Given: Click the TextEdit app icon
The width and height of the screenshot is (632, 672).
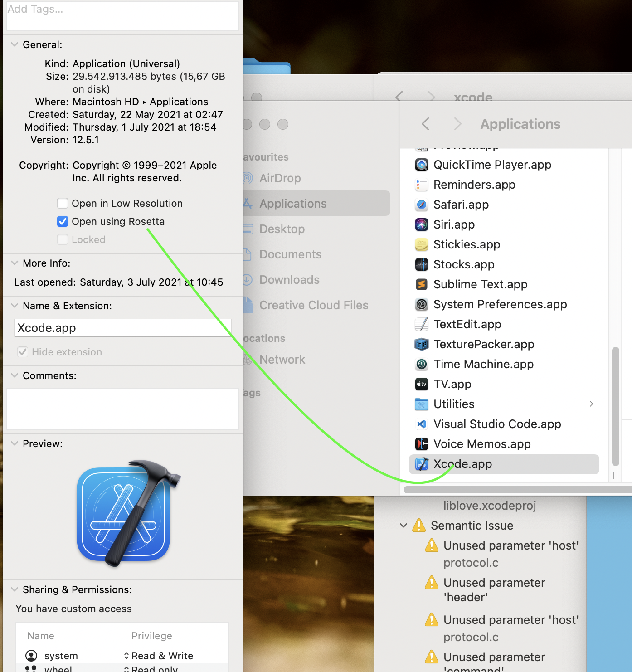Looking at the screenshot, I should (x=422, y=324).
